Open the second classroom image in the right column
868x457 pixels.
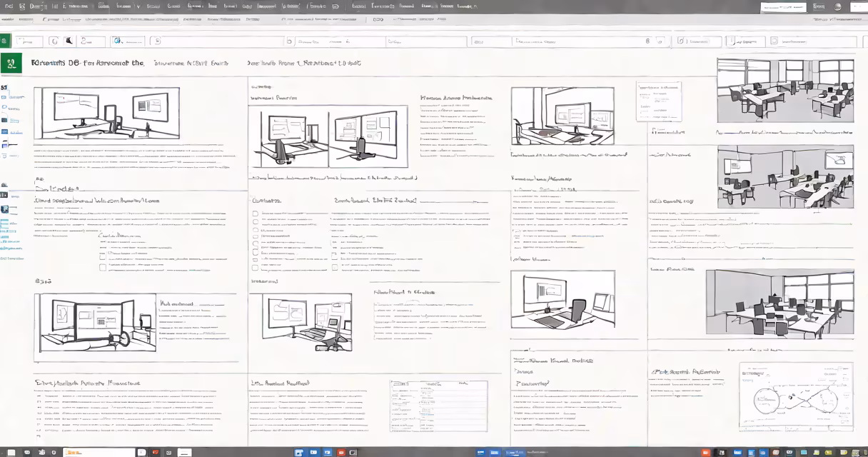[x=785, y=176]
